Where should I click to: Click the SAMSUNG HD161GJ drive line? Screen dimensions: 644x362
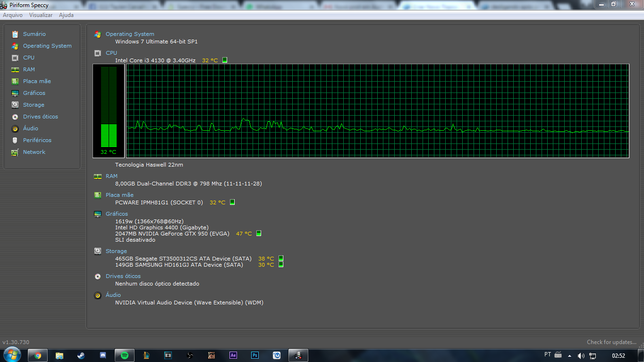pos(179,265)
